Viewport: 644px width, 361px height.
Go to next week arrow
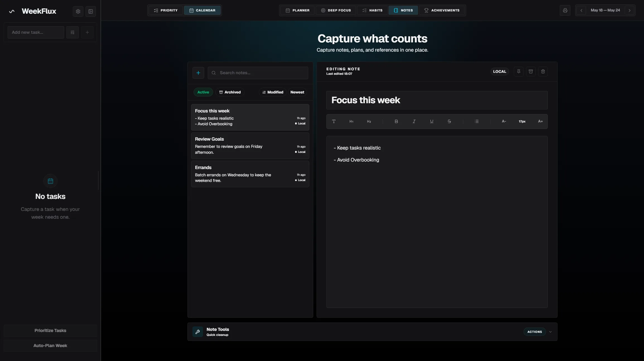629,10
